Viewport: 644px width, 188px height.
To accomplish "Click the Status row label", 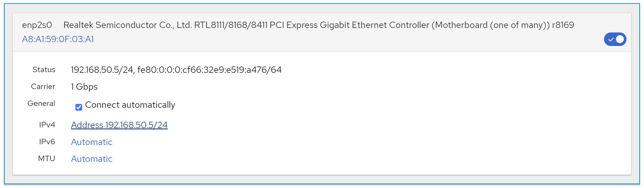I will coord(44,70).
